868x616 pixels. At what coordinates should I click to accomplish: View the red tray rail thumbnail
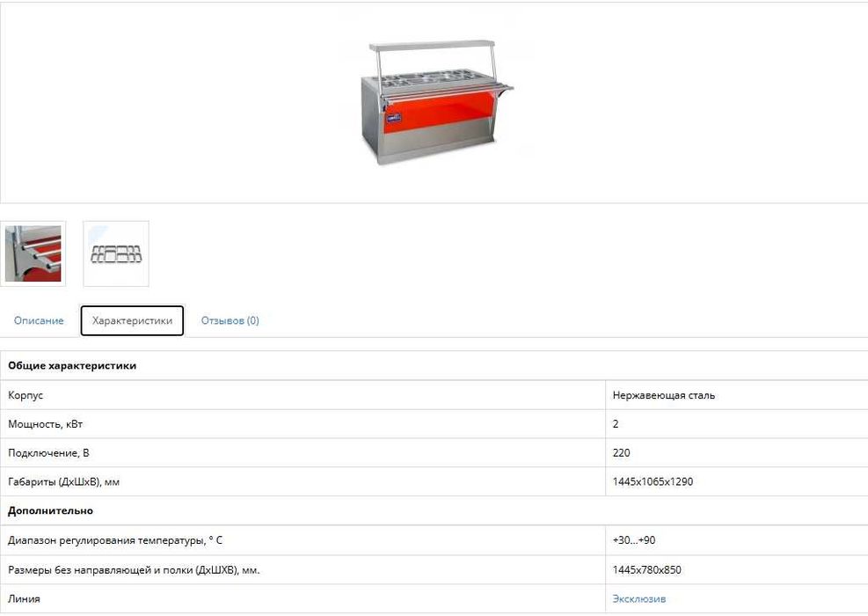click(x=33, y=253)
